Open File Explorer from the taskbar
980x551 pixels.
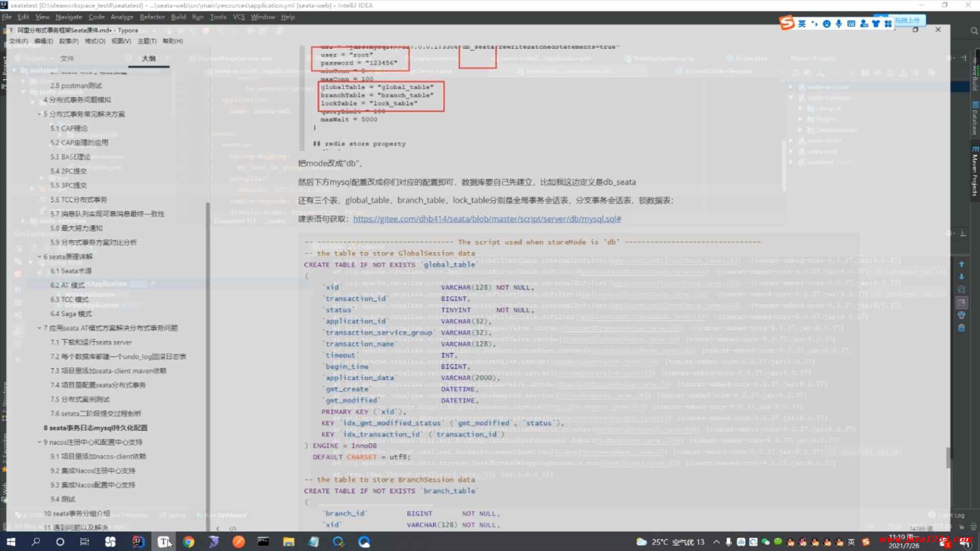(289, 542)
